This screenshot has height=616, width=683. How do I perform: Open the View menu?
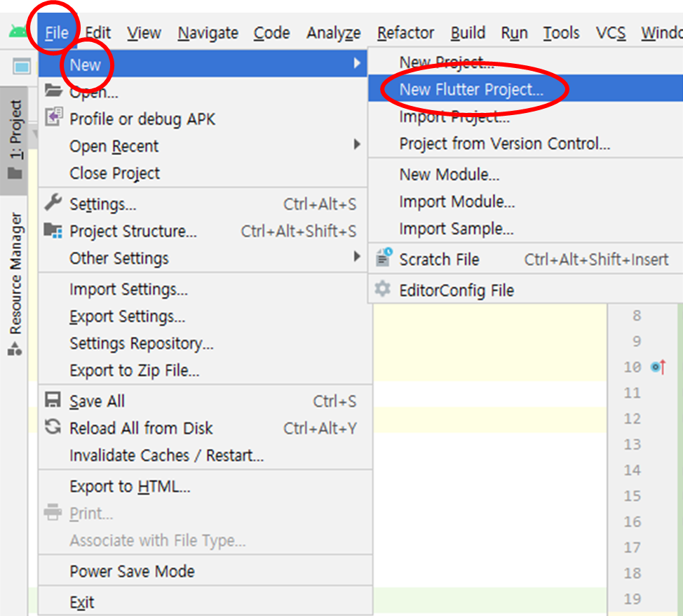(144, 33)
